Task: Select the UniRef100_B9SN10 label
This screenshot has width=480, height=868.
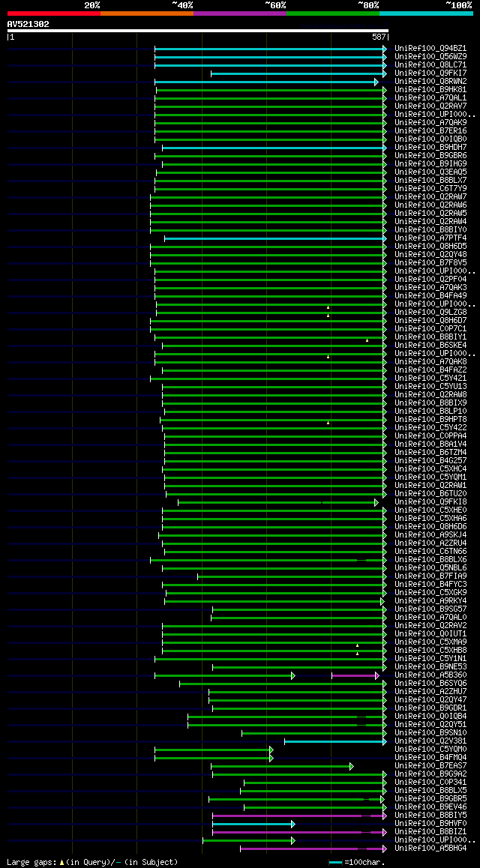Action: click(430, 733)
